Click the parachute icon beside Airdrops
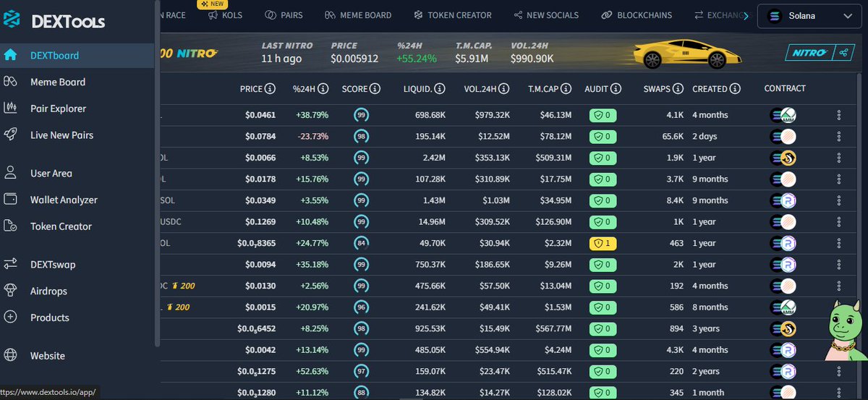Screen dimensions: 868x400 (11, 291)
